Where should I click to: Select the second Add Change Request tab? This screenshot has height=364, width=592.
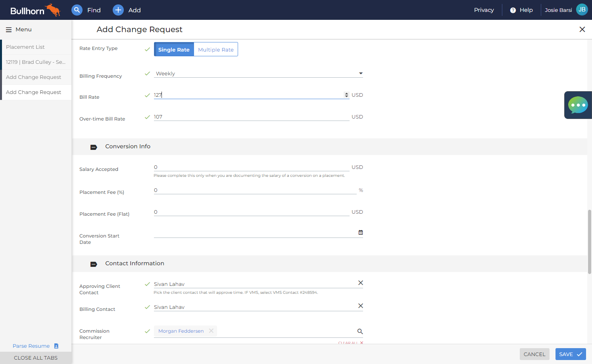point(36,92)
